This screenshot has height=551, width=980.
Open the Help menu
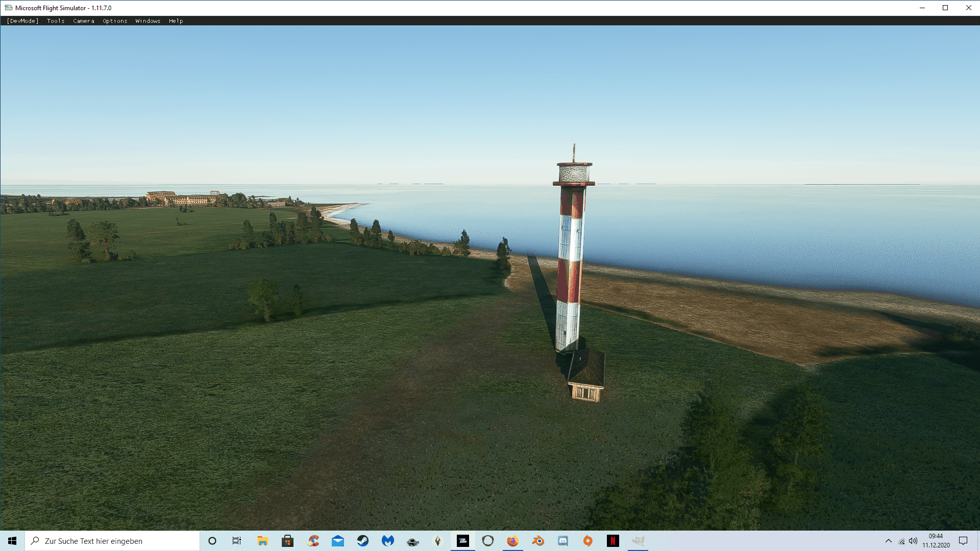176,21
